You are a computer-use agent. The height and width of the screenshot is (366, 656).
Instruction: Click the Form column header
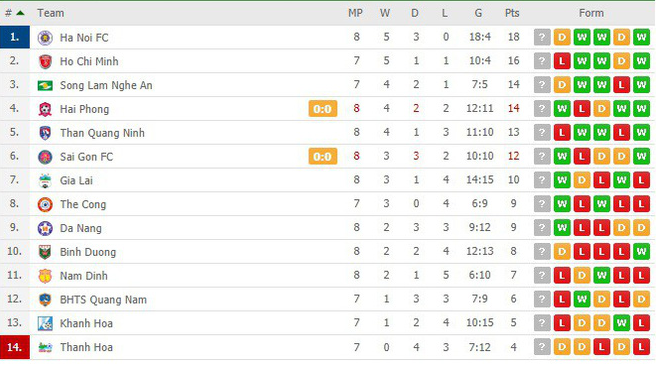click(591, 13)
